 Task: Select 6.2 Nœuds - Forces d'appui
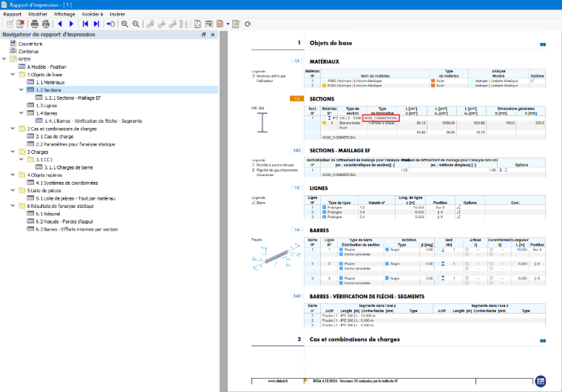point(64,222)
